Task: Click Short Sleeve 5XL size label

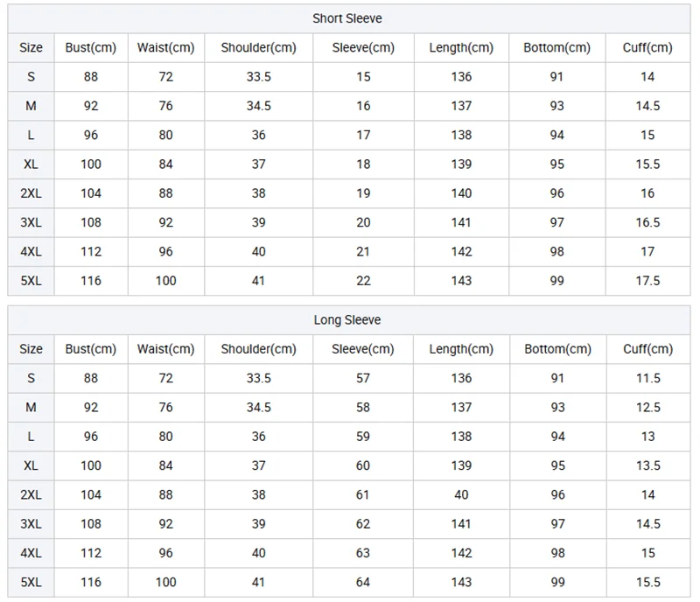Action: pyautogui.click(x=31, y=281)
